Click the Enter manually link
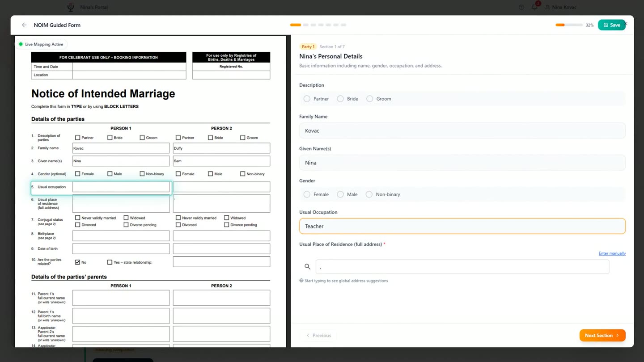 pos(612,253)
